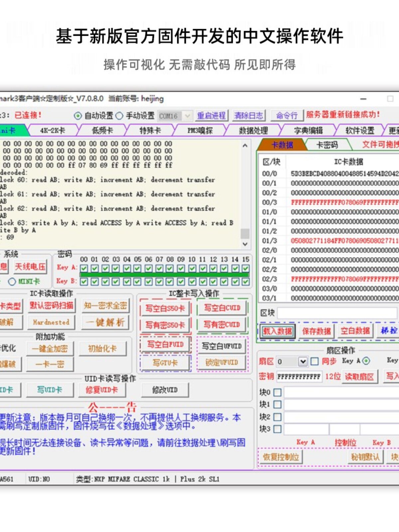The width and height of the screenshot is (399, 532).
Task: Click the 默认密码扫描 button
Action: pyautogui.click(x=52, y=306)
